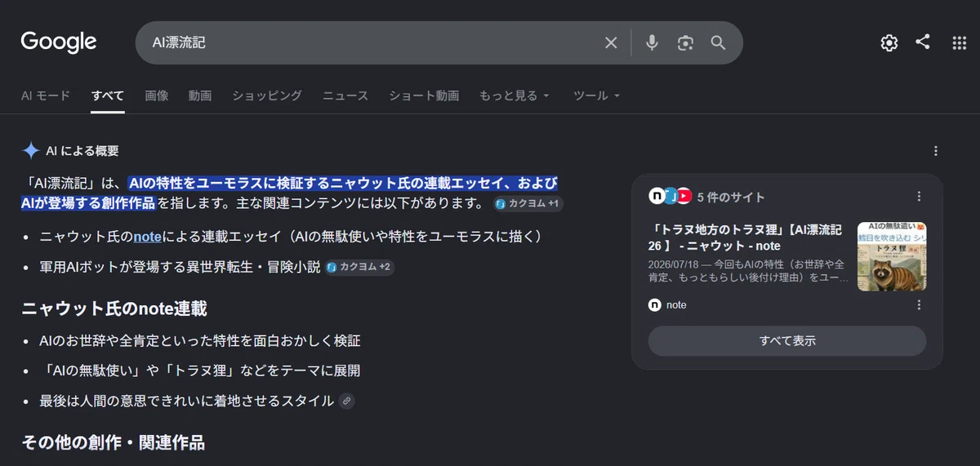Click the 5 件のサイト site icons cluster
980x466 pixels.
[670, 196]
